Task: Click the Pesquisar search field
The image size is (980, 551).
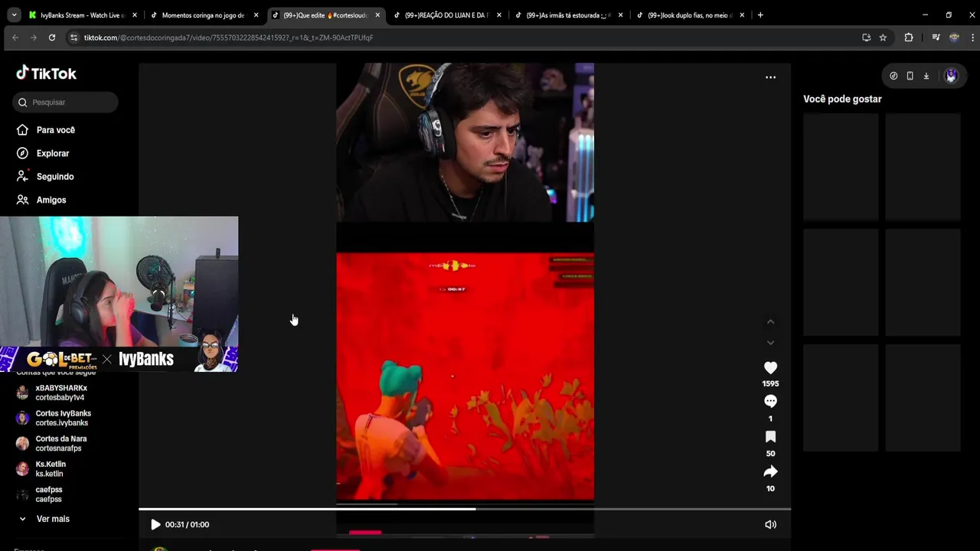Action: (x=65, y=102)
